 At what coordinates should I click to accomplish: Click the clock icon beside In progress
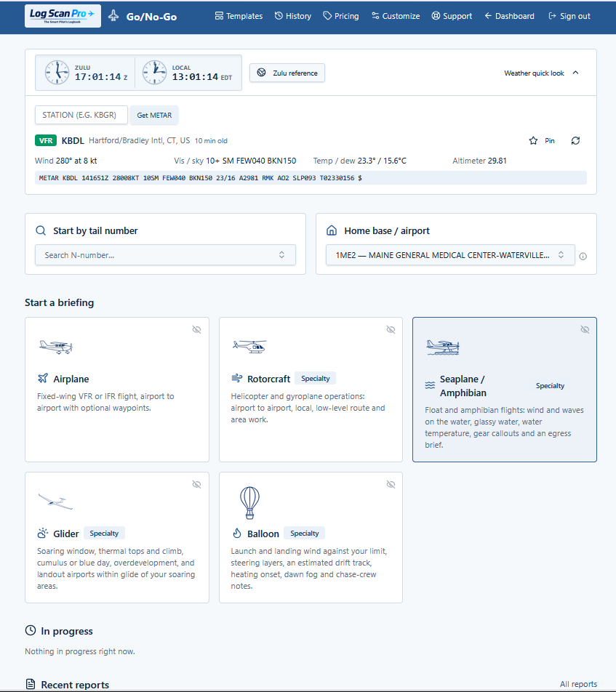pyautogui.click(x=31, y=631)
